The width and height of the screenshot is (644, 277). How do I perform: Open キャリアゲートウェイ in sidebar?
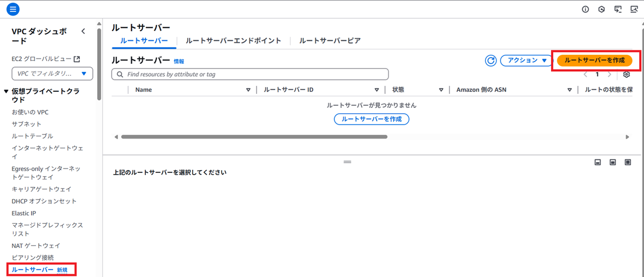coord(41,189)
